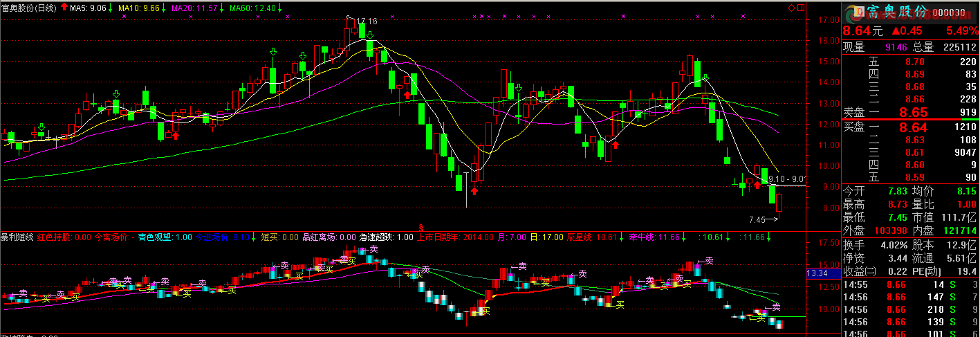The width and height of the screenshot is (980, 337).
Task: Click the 青色观望: 1.00 indicator label
Action: coord(165,237)
